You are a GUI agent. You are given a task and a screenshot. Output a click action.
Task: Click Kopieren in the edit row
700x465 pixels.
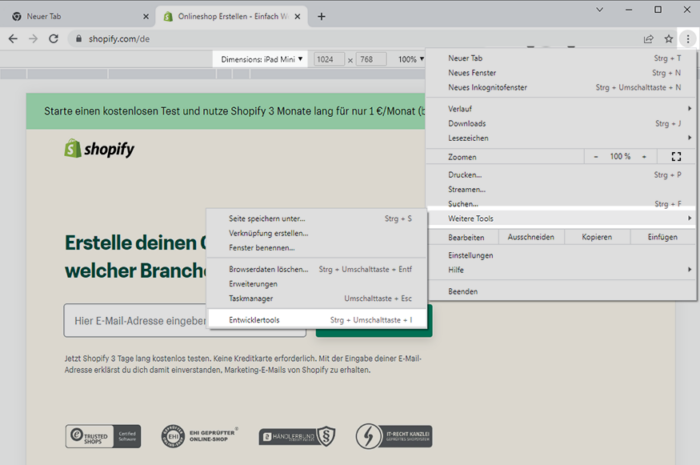[x=597, y=237]
